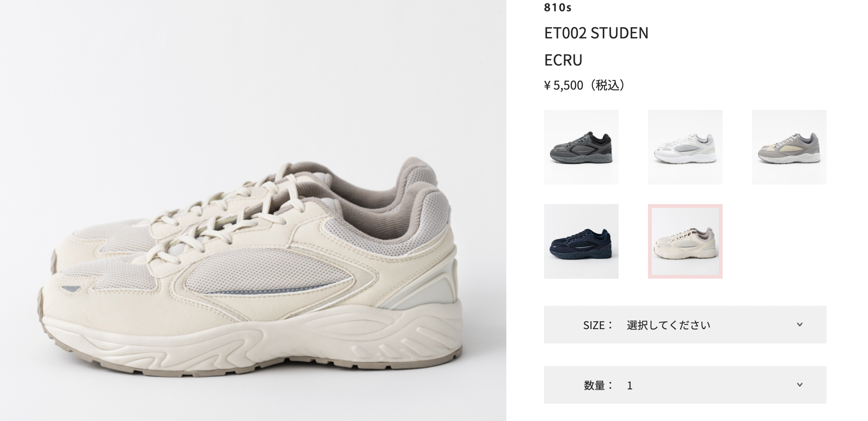Click the SIZE： label text
Screen dimensions: 868x421
tap(598, 325)
